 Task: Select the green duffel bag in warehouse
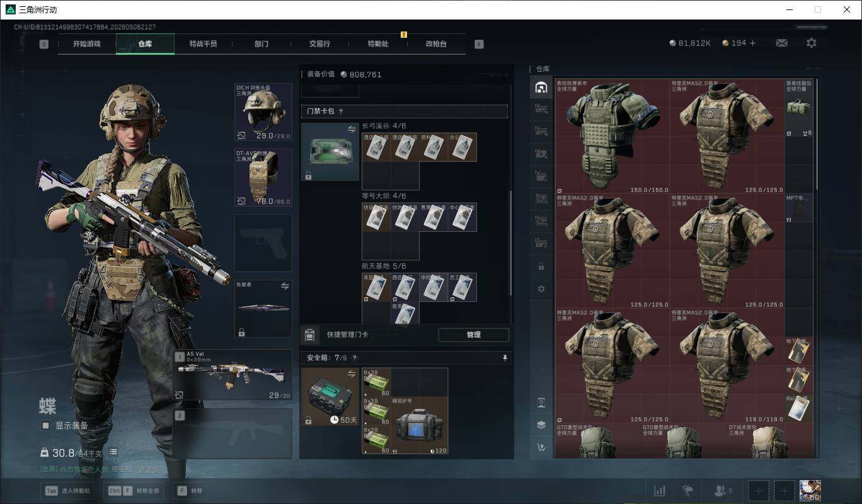[x=799, y=108]
